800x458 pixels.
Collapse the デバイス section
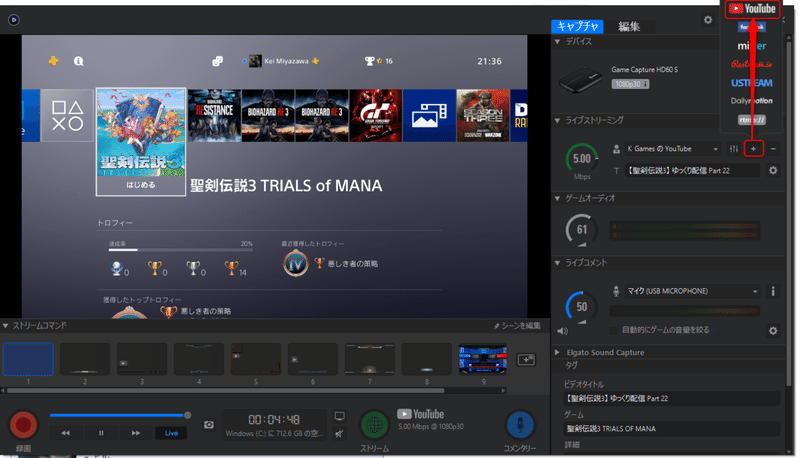tap(557, 41)
